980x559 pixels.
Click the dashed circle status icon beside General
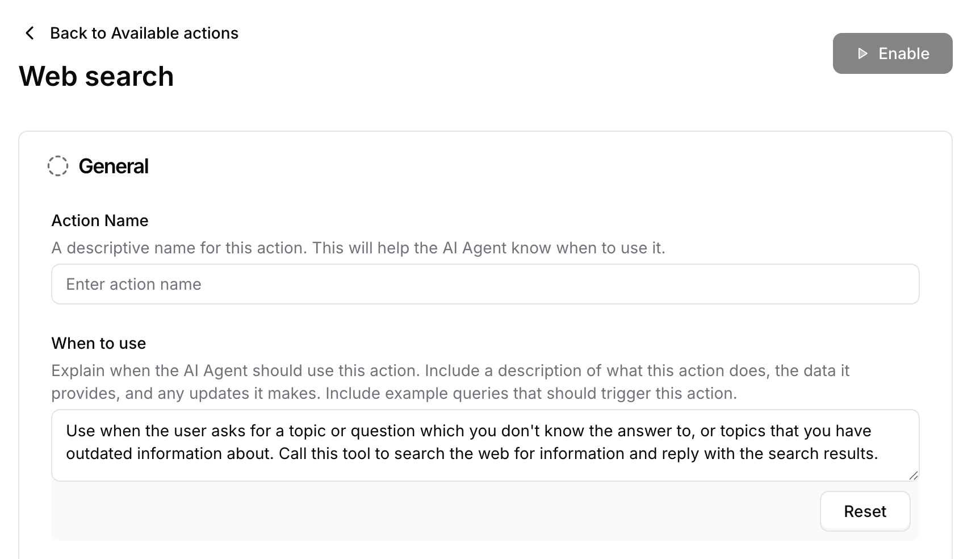[x=58, y=166]
